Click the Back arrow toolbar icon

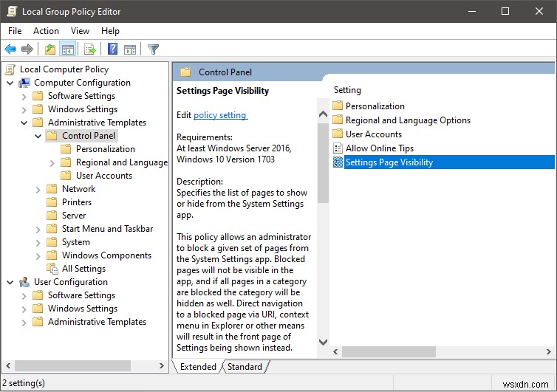(10, 49)
